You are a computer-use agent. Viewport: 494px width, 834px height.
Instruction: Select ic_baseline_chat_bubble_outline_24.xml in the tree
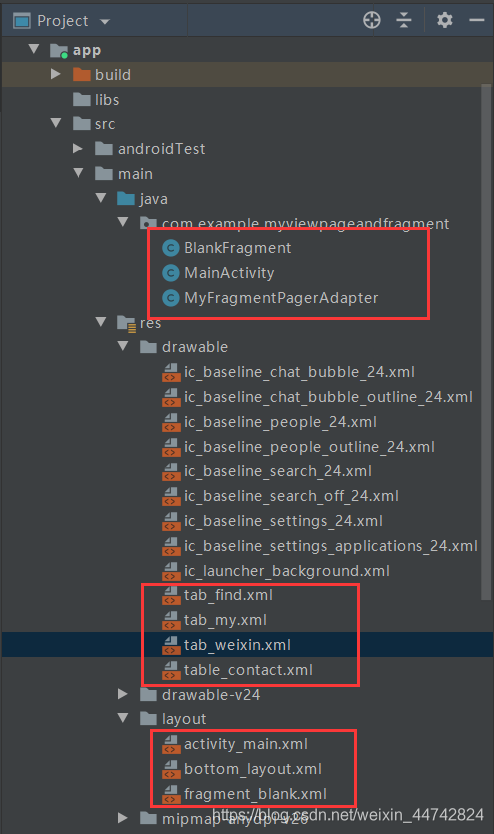tap(328, 397)
